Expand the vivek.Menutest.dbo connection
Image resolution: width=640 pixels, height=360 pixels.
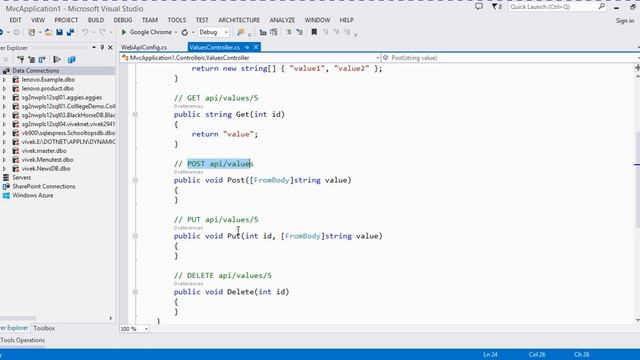tap(4, 160)
